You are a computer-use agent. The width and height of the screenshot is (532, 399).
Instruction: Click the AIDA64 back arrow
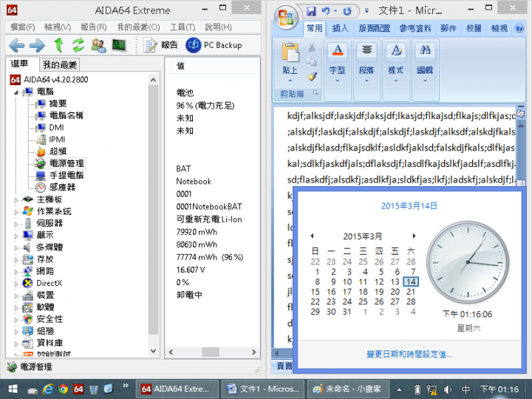16,45
